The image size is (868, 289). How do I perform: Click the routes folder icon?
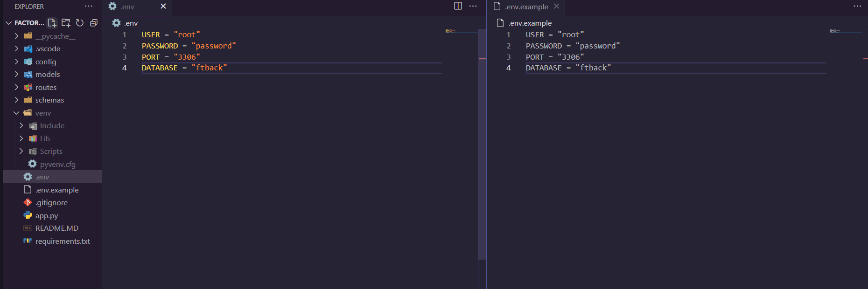click(28, 87)
